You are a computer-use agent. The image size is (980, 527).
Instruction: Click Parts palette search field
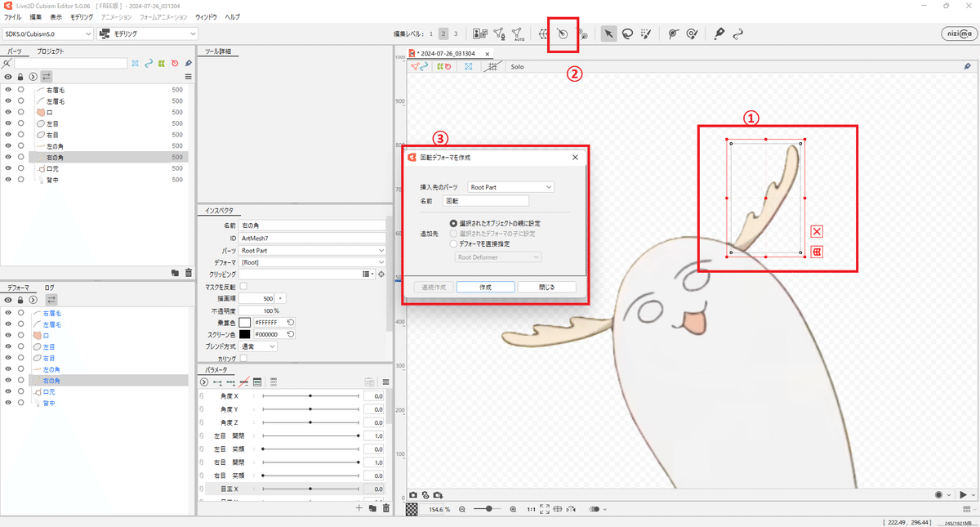coord(70,63)
